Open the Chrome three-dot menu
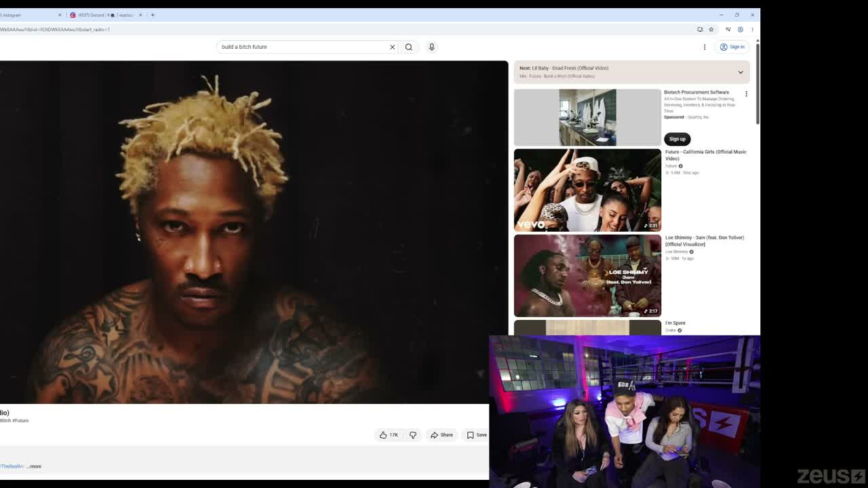868x488 pixels. tap(752, 30)
